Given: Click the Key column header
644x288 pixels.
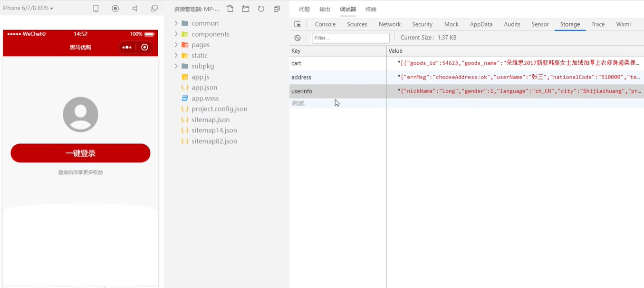Looking at the screenshot, I should [x=338, y=50].
